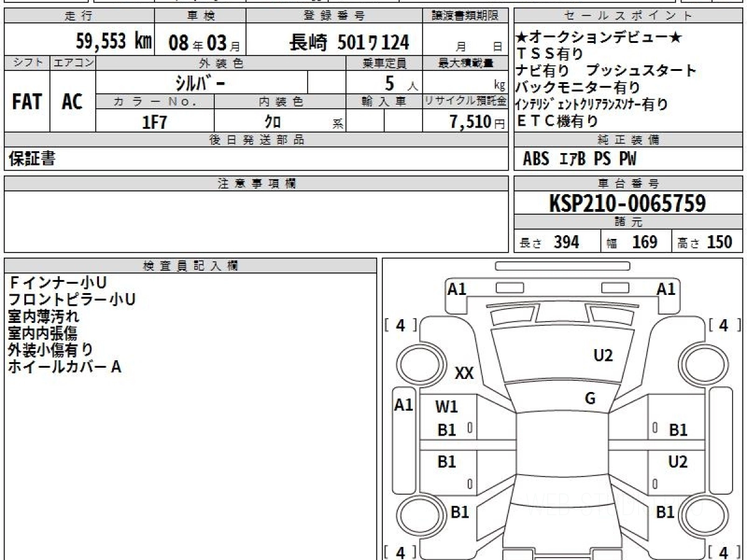747x560 pixels.
Task: Click the 諸元 header
Action: [x=629, y=222]
